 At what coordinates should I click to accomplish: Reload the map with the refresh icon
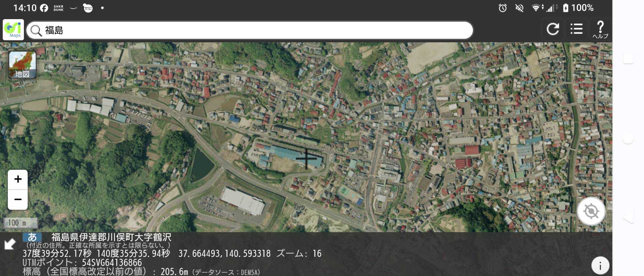coord(553,29)
